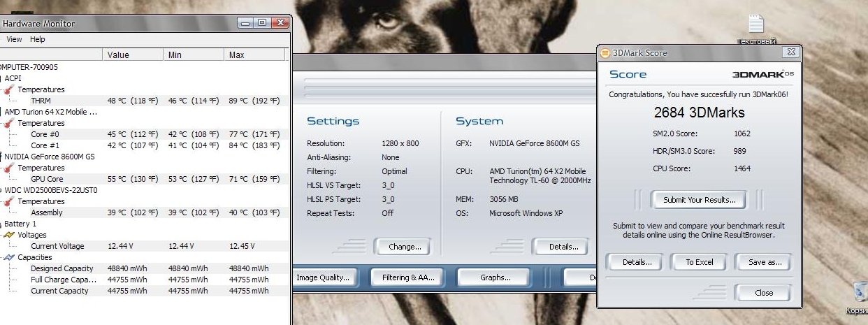Export results with To Excel button
Screen dimensions: 868x325
pos(699,263)
